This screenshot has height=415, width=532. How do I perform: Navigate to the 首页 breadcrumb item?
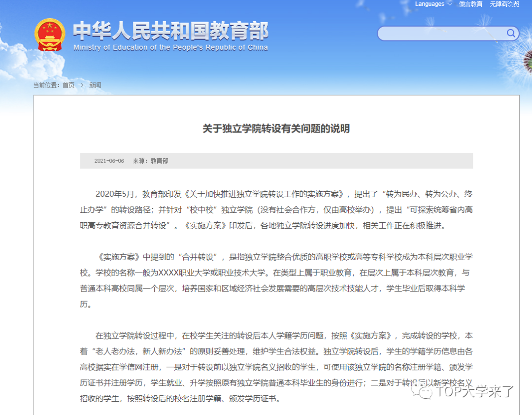[x=68, y=85]
